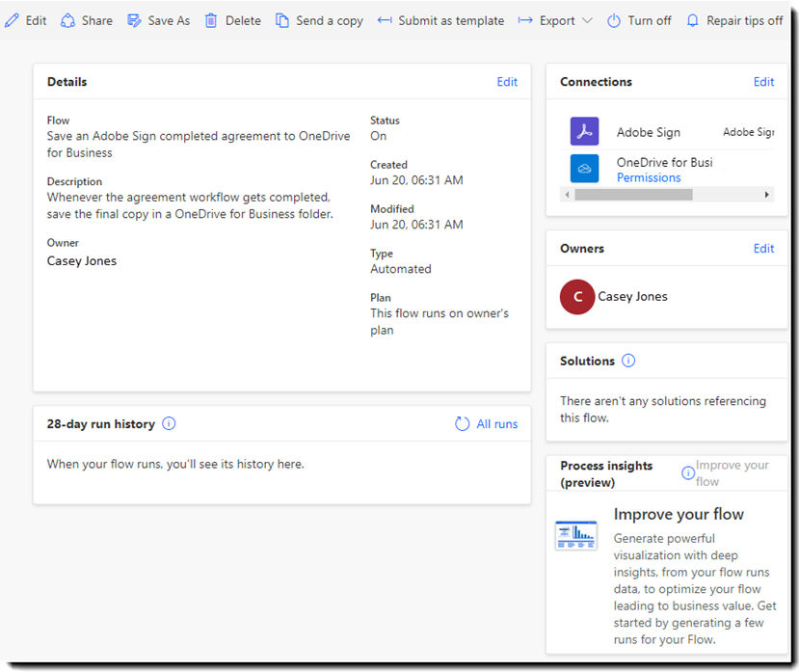Click the OneDrive for Business connector icon
The height and width of the screenshot is (672, 799).
tap(584, 169)
